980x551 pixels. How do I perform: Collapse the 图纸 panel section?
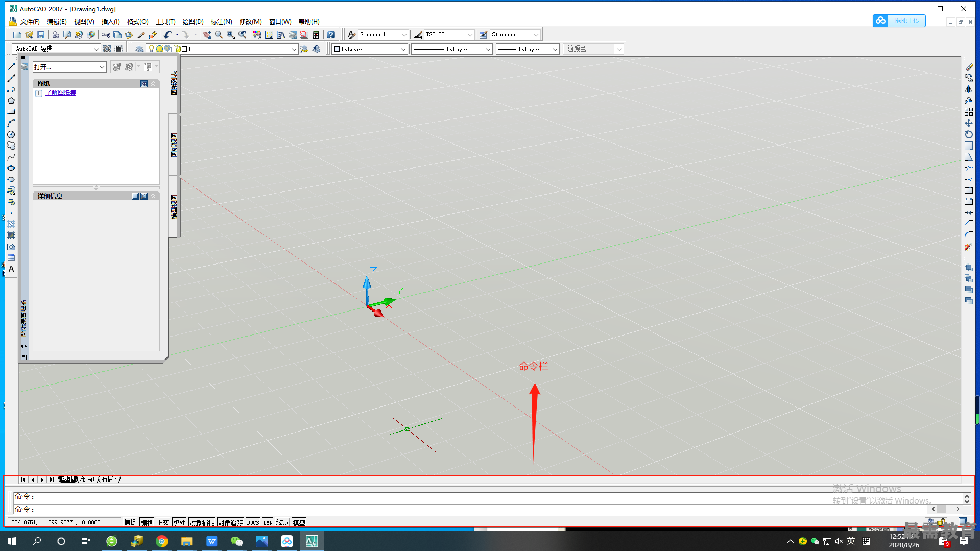(x=153, y=83)
